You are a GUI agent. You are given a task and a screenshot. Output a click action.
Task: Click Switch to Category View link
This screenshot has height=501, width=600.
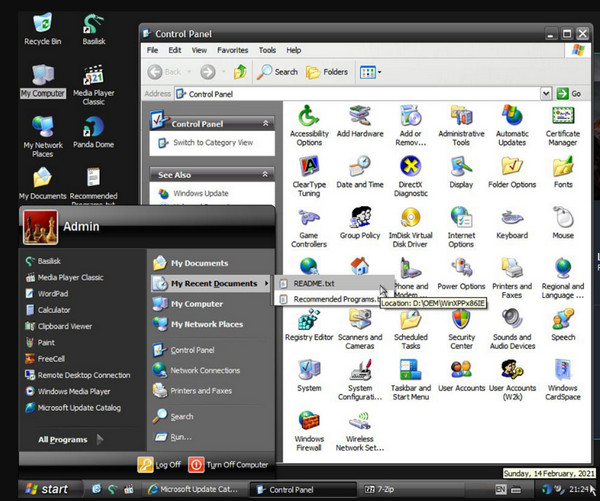coord(213,143)
